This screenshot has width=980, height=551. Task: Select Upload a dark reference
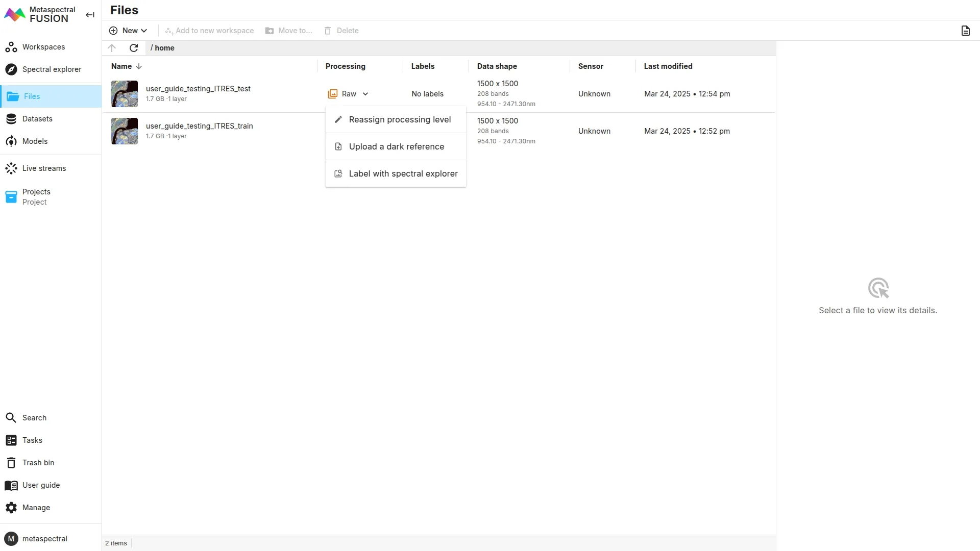[x=396, y=146]
